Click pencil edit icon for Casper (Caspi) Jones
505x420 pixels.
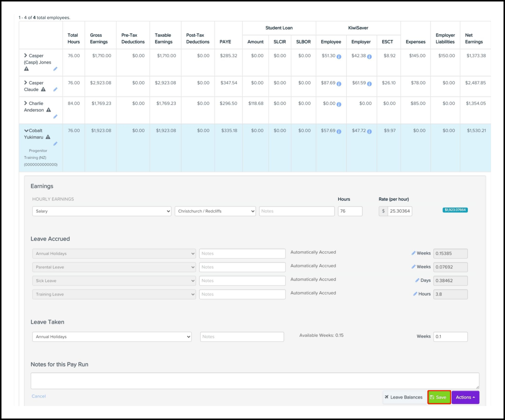[x=55, y=69]
